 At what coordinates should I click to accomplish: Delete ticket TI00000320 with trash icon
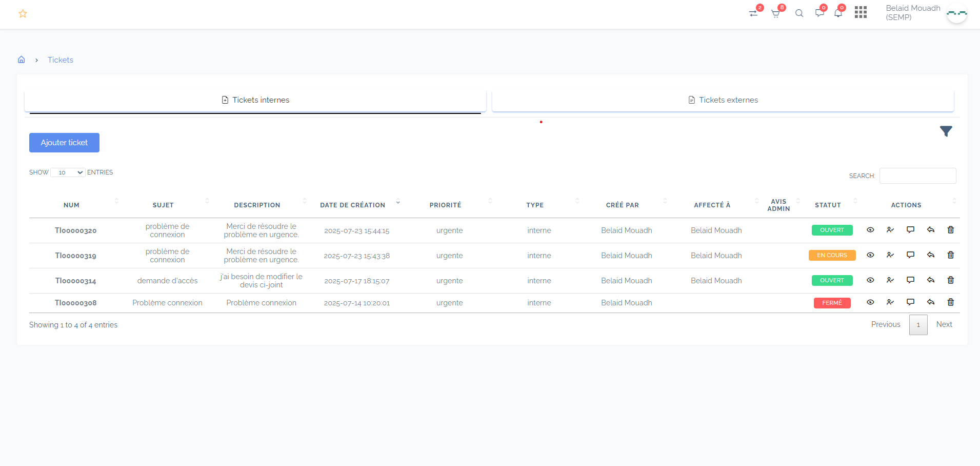pyautogui.click(x=950, y=230)
